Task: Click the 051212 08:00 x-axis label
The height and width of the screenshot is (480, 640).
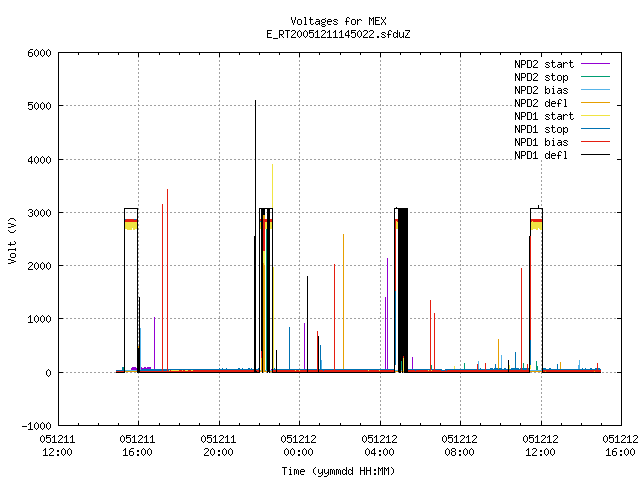Action: click(459, 446)
